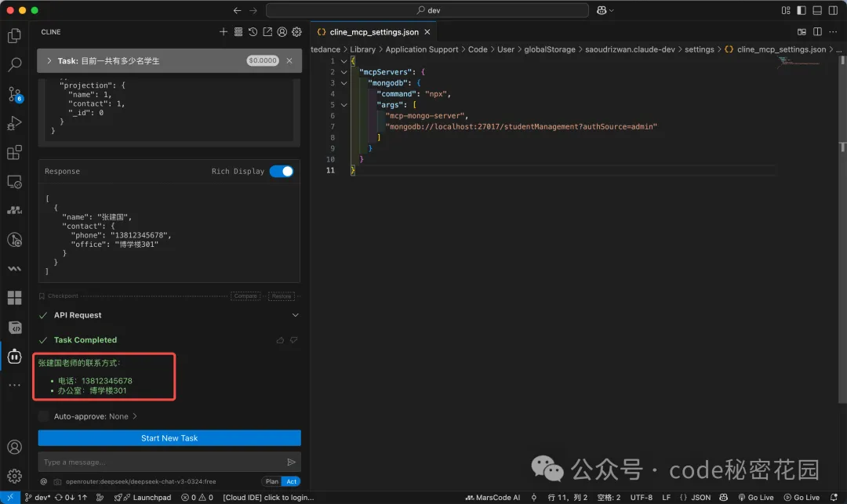Customize layout icon in title bar
The height and width of the screenshot is (504, 847).
pos(786,10)
